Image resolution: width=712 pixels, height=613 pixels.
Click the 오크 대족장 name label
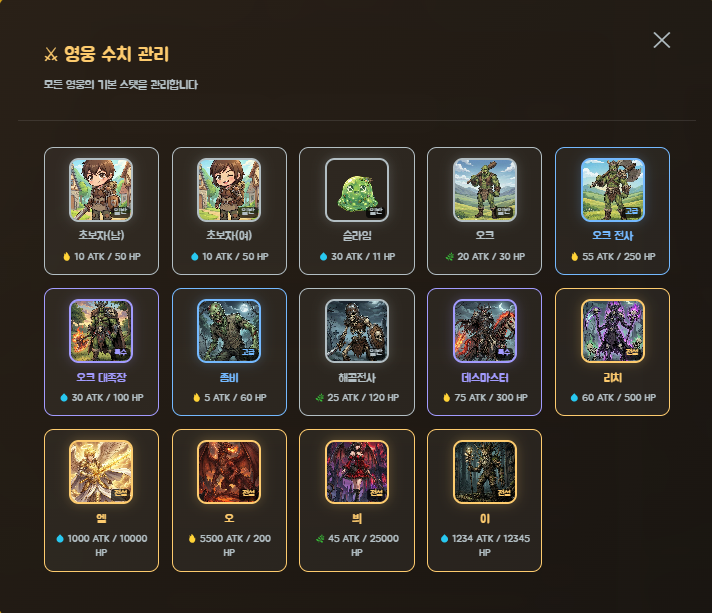click(x=101, y=377)
